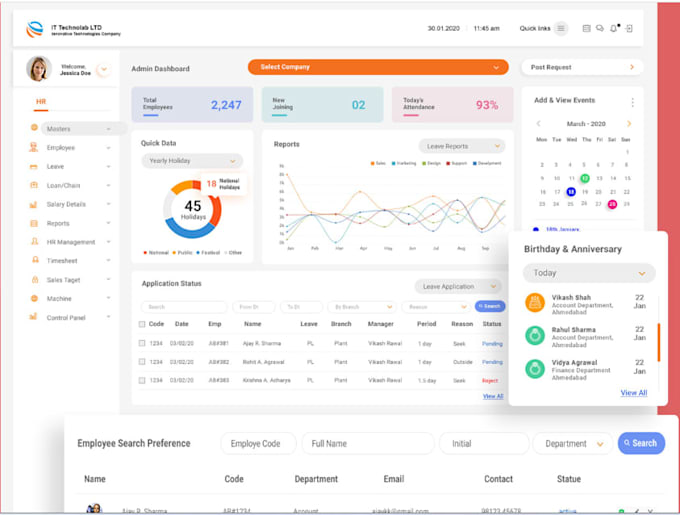Screen dimensions: 680x515
Task: Open the Department dropdown in Employee Search
Action: (x=573, y=443)
